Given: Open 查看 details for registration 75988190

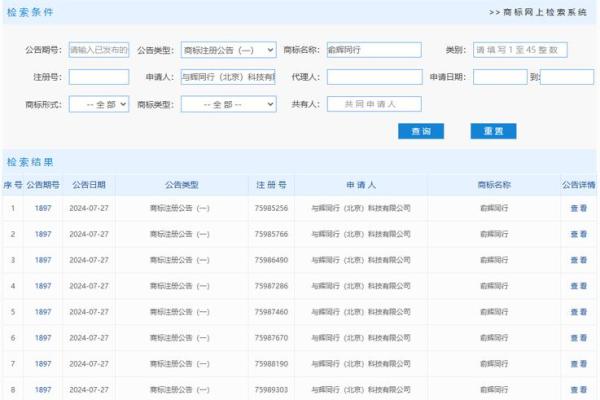Looking at the screenshot, I should tap(579, 364).
